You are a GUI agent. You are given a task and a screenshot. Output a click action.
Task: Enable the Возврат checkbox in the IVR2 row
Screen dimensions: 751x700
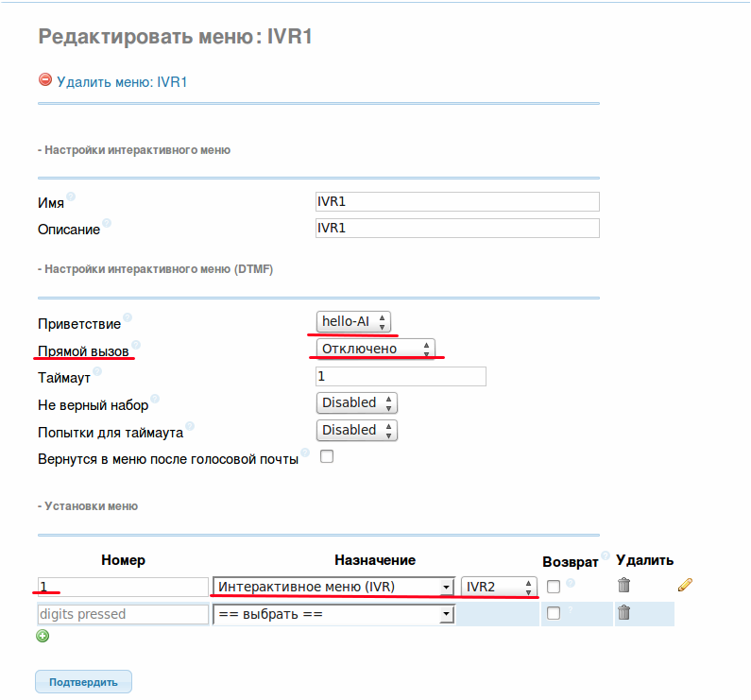click(x=554, y=587)
